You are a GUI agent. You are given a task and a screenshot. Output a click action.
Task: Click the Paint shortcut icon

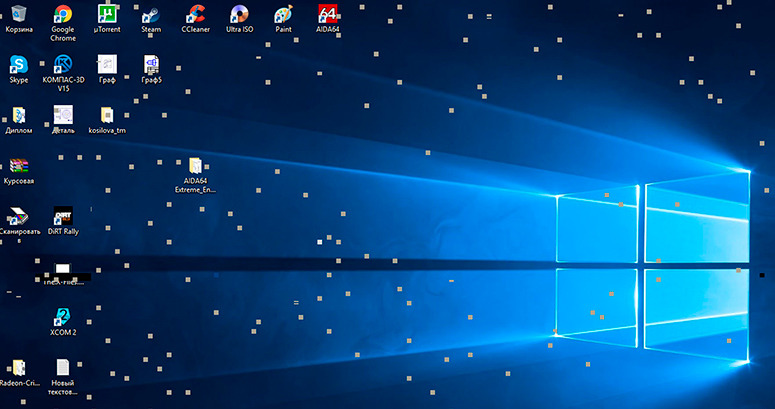pyautogui.click(x=283, y=14)
